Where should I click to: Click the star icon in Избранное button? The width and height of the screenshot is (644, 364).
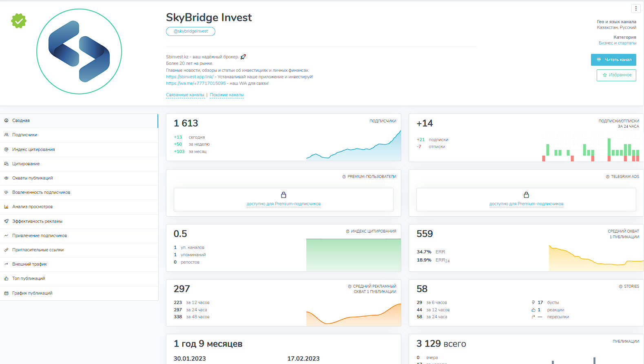pyautogui.click(x=605, y=75)
